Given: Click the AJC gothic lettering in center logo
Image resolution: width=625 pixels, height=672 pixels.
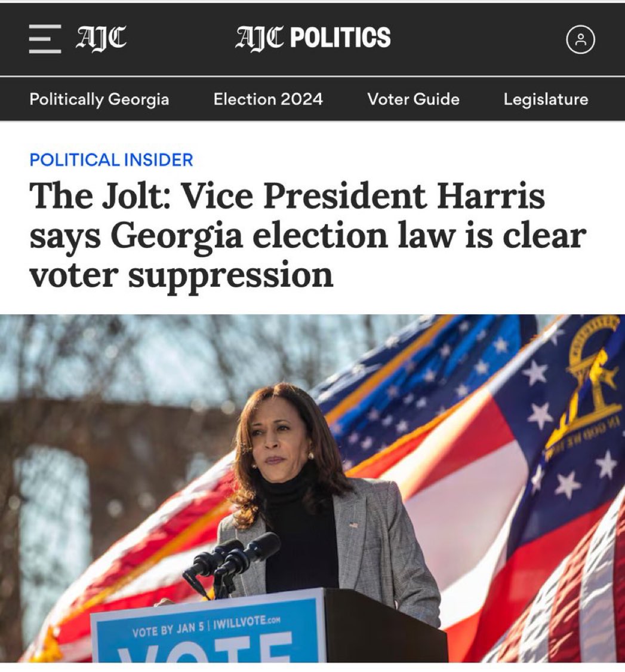Looking at the screenshot, I should coord(260,38).
